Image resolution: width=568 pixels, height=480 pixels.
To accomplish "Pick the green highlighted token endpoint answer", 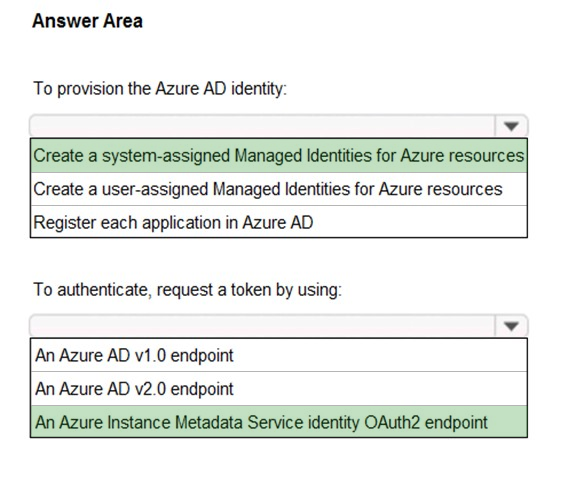I will (279, 422).
